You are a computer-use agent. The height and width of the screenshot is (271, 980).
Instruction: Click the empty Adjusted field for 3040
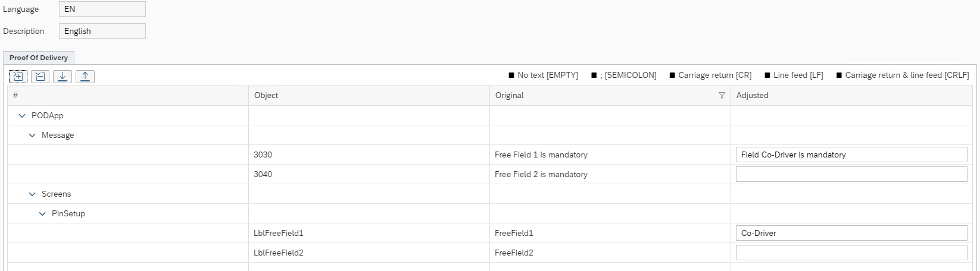[x=851, y=174]
